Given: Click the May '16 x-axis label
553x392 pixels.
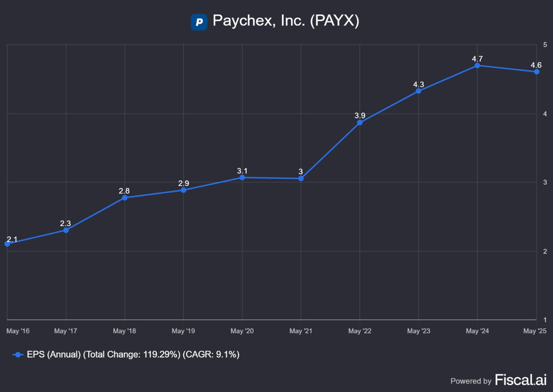Looking at the screenshot, I should 18,331.
